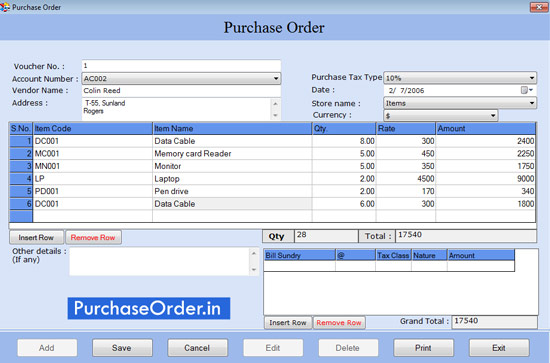Click Insert Row below the items table
The height and width of the screenshot is (363, 550).
pos(36,237)
